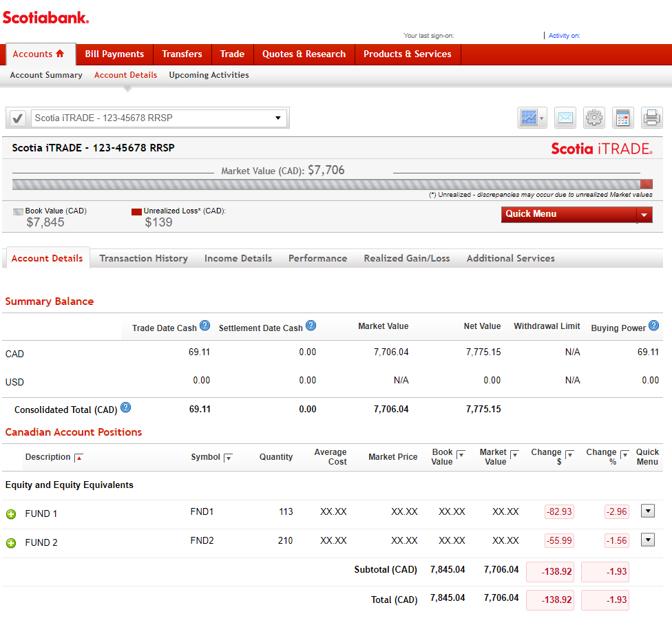672x625 pixels.
Task: Open the Scotia iTRADE account dropdown
Action: [x=159, y=118]
